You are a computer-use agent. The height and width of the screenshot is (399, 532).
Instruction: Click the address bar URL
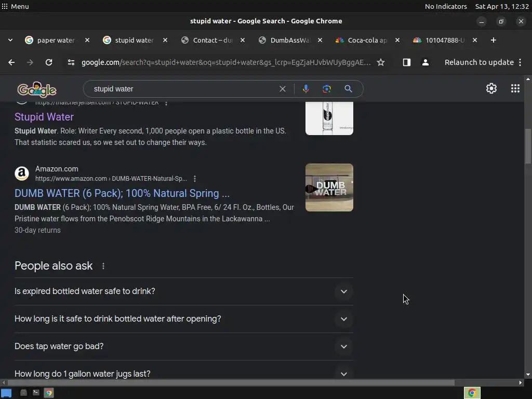tap(226, 62)
